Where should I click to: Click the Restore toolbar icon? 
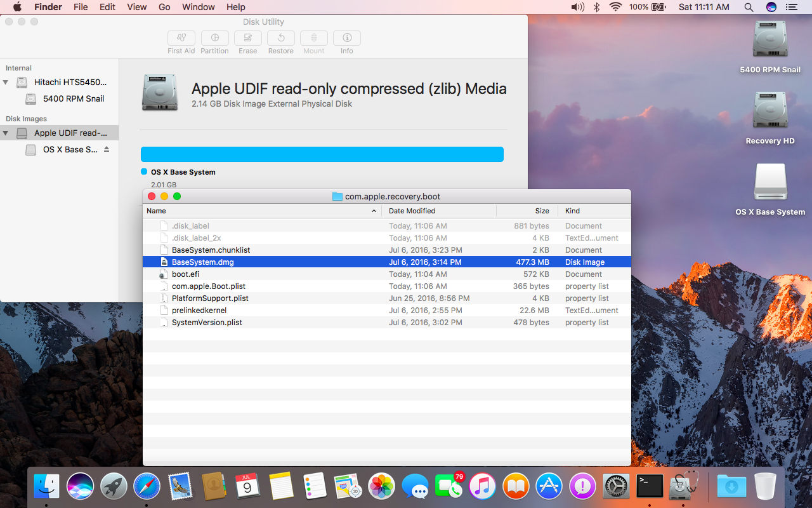point(281,38)
